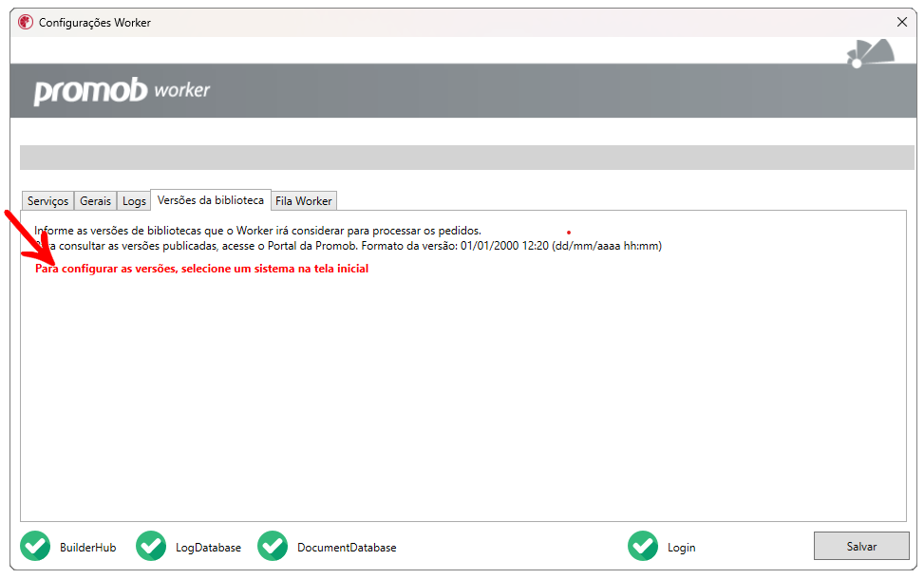This screenshot has width=924, height=579.
Task: Click the BuilderHub status label
Action: point(87,547)
